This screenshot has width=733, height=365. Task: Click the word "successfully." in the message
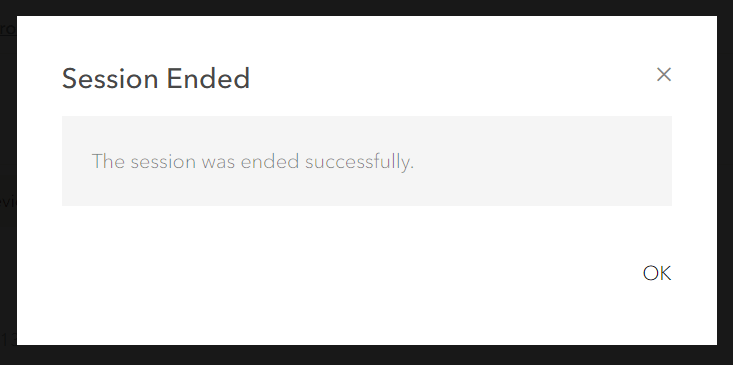[x=359, y=162]
